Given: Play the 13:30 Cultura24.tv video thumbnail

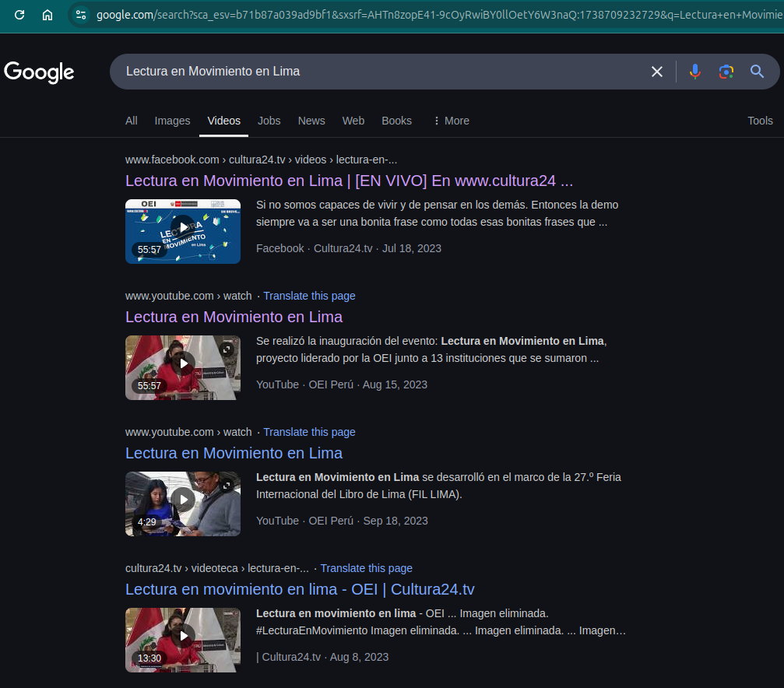Looking at the screenshot, I should tap(183, 636).
